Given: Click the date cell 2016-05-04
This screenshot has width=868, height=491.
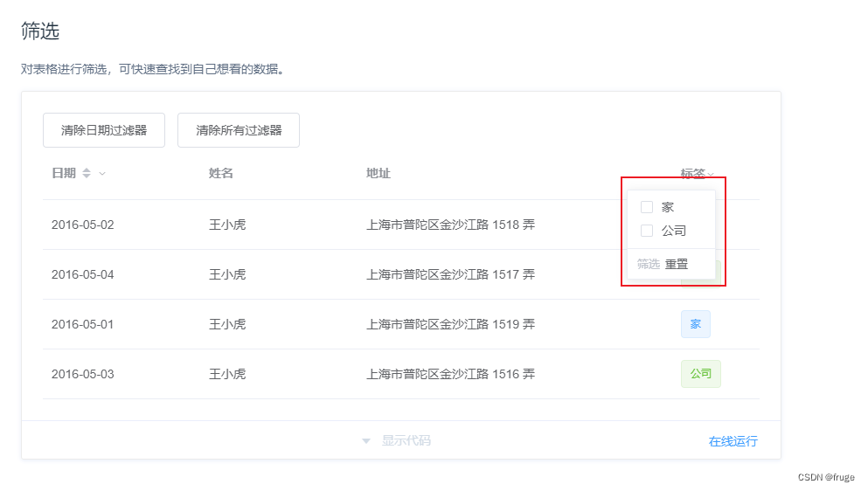Looking at the screenshot, I should coord(82,274).
